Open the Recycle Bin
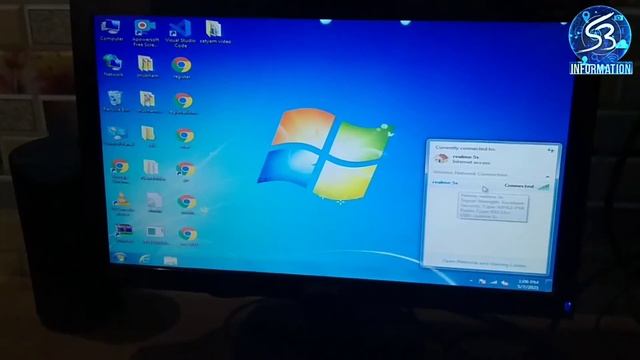This screenshot has width=640, height=360. coord(116,101)
